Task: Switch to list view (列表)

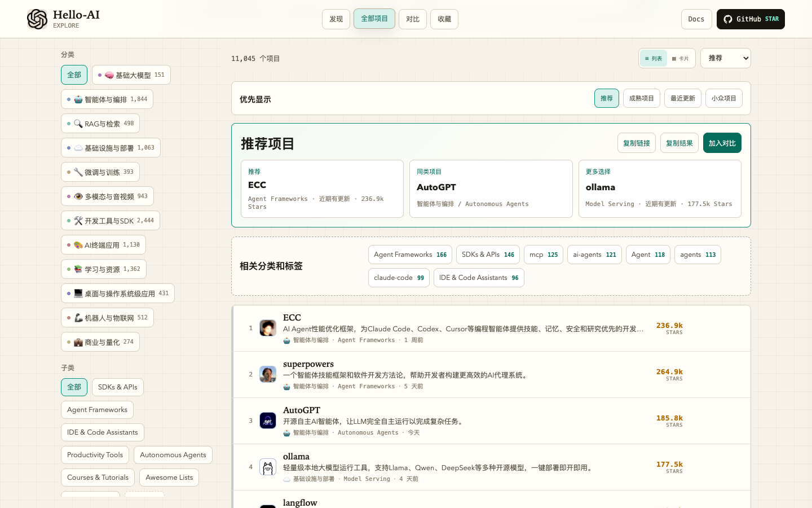Action: 654,58
